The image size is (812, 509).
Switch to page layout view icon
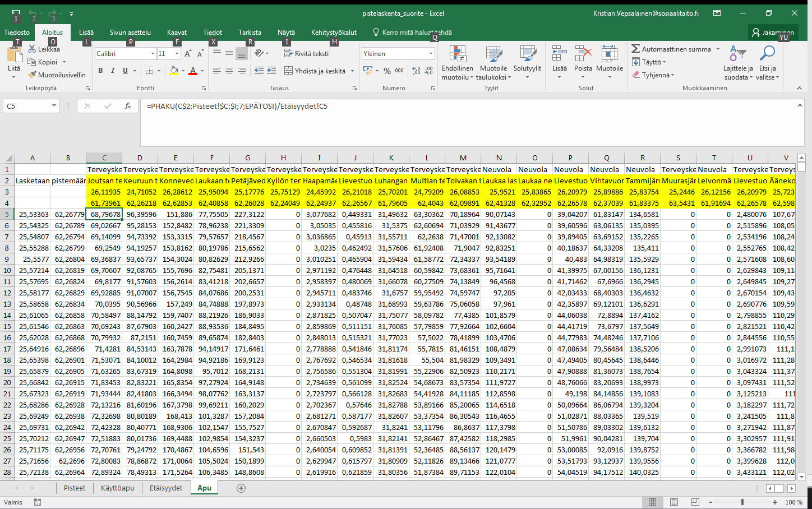tap(674, 502)
